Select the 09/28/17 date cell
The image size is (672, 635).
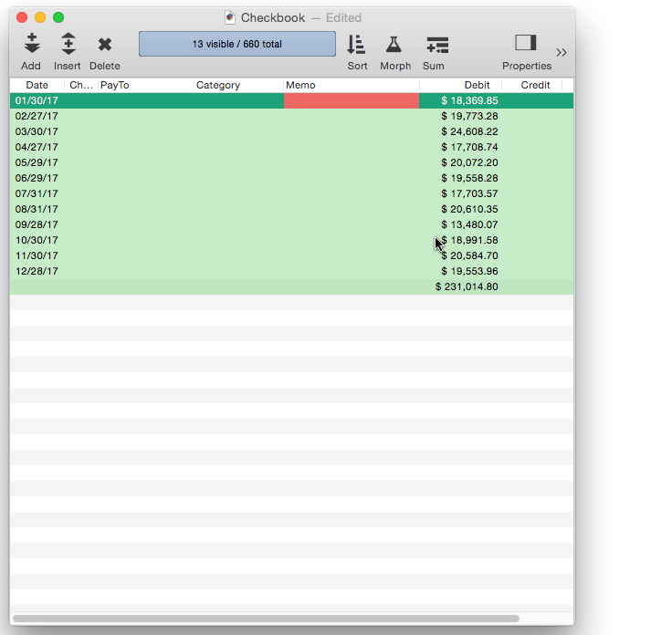click(37, 224)
